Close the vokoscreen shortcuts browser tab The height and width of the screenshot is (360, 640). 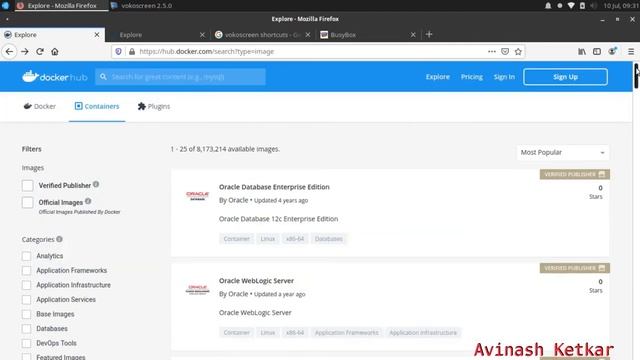coord(308,35)
